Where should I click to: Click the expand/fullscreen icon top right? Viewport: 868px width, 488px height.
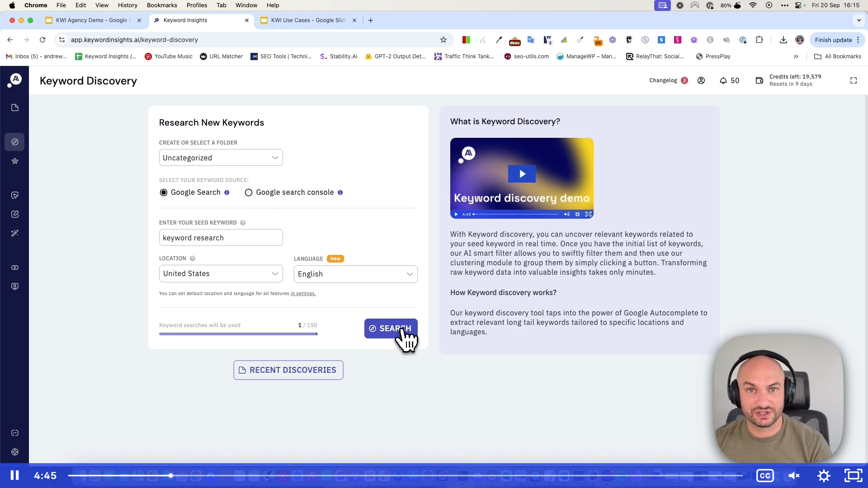tap(854, 80)
